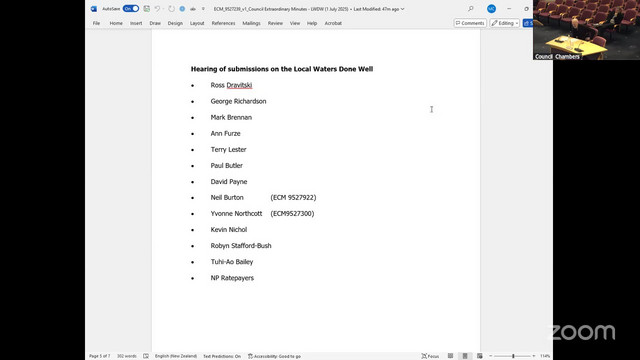Click the zoom slider handle
This screenshot has width=640, height=360.
[x=513, y=356]
